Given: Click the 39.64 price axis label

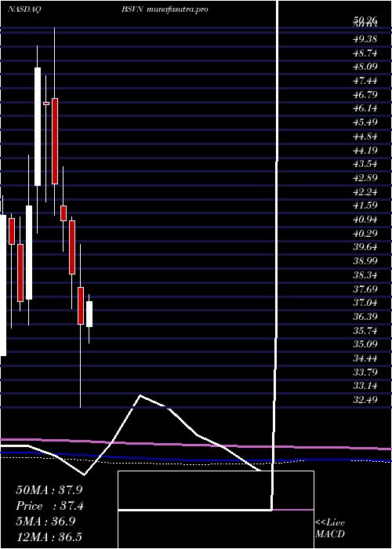Looking at the screenshot, I should coord(365,247).
